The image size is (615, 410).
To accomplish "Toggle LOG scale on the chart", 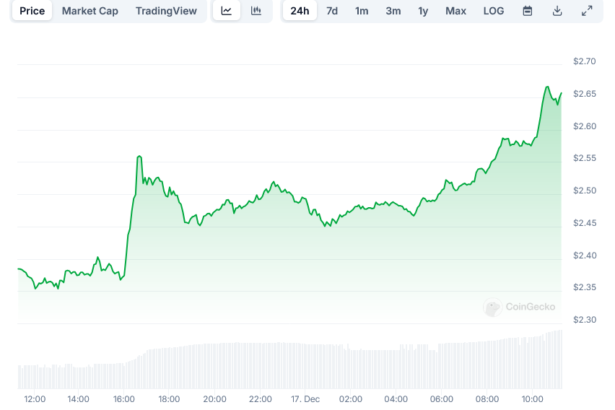I will pos(493,11).
